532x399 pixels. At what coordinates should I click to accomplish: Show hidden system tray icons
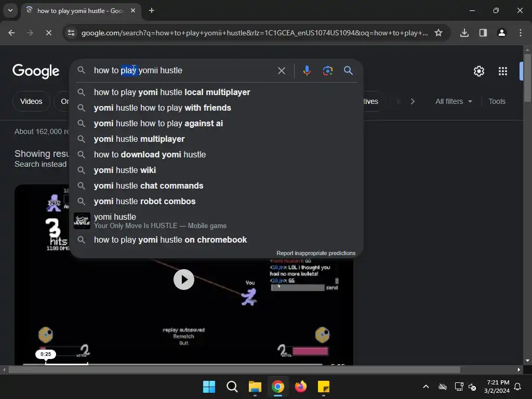[426, 387]
